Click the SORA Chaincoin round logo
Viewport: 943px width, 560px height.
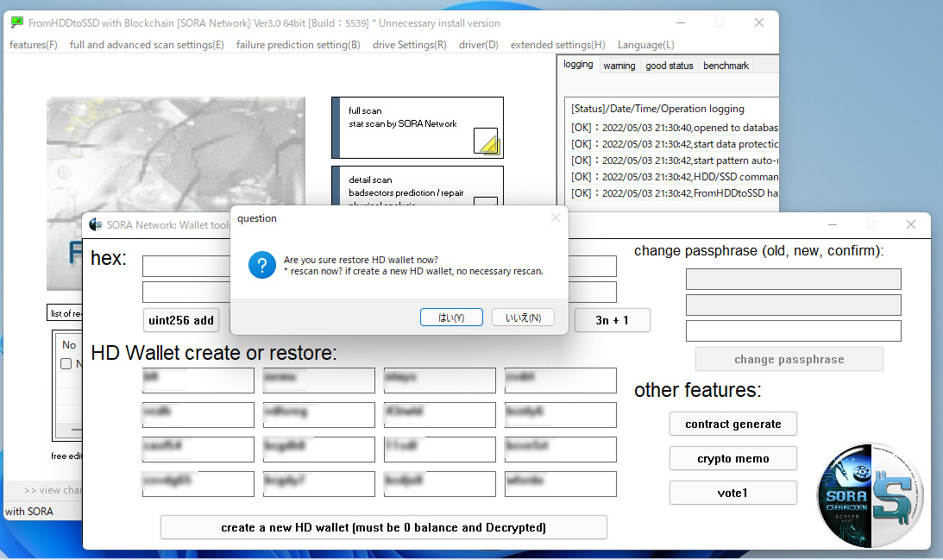click(x=869, y=495)
